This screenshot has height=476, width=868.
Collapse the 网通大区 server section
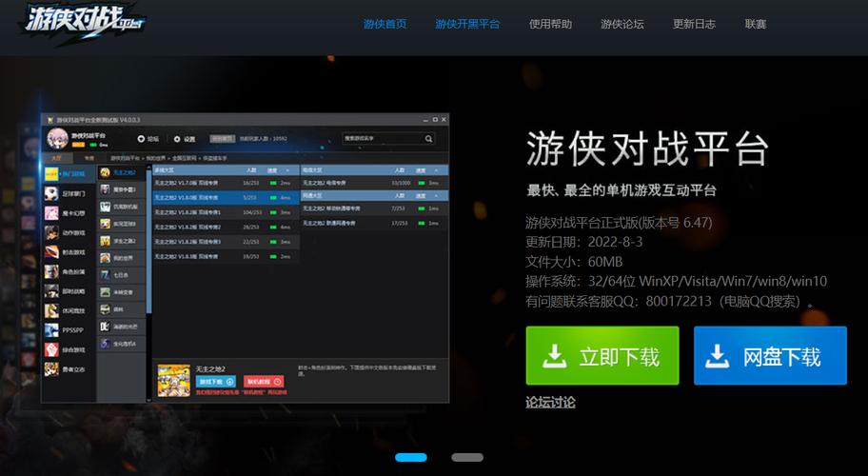tap(434, 196)
